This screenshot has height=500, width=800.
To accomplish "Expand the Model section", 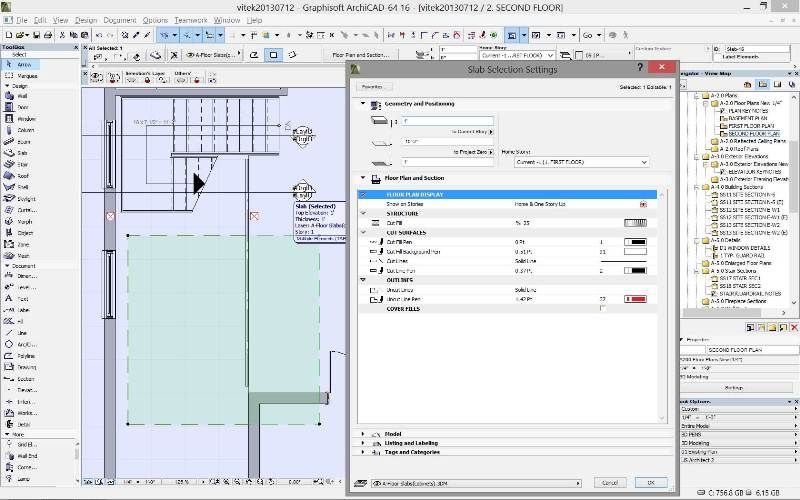I will [x=363, y=434].
